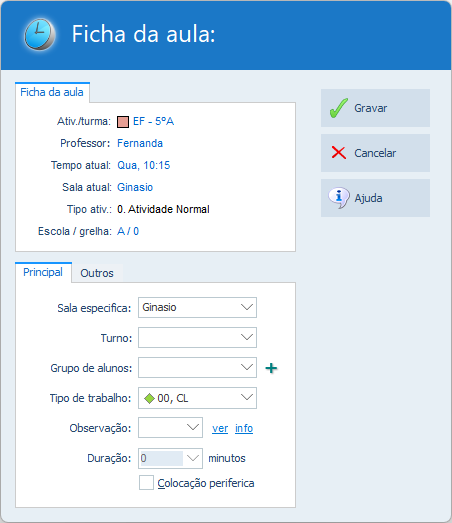
Task: Click the Fernanda professor link
Action: (140, 143)
